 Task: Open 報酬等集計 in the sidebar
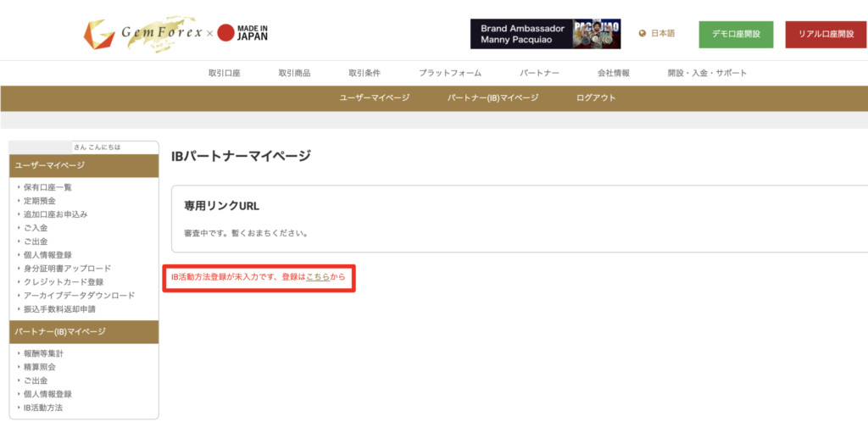[44, 353]
